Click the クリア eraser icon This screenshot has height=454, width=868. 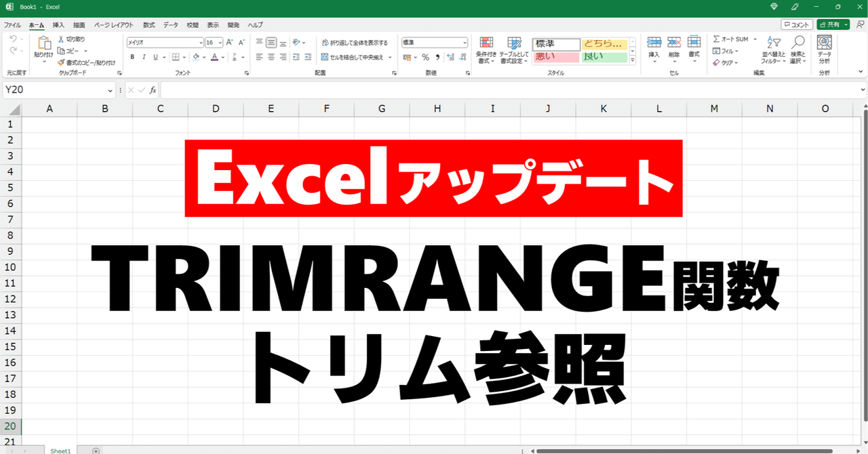(715, 61)
